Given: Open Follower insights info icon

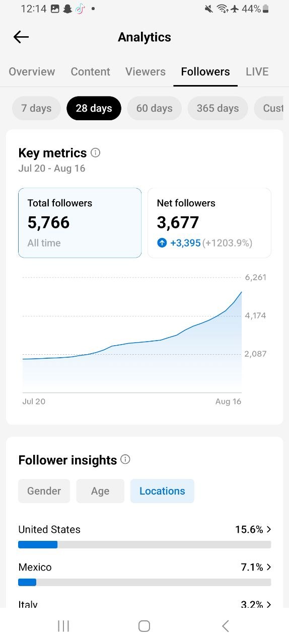Looking at the screenshot, I should click(125, 459).
